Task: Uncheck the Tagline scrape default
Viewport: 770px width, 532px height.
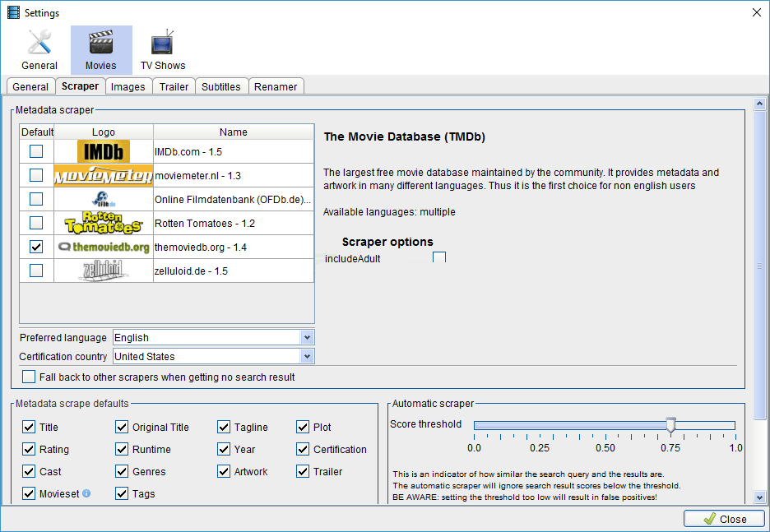Action: pos(224,428)
